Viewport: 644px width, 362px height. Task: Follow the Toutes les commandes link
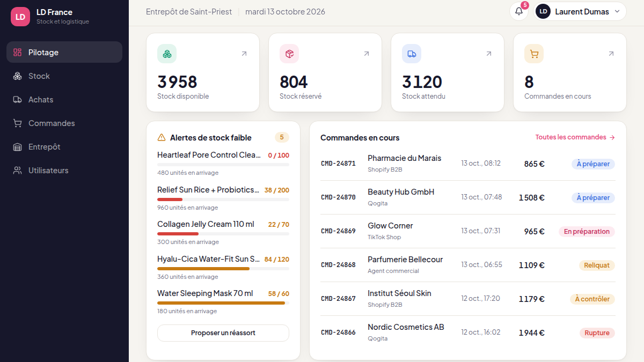click(575, 137)
